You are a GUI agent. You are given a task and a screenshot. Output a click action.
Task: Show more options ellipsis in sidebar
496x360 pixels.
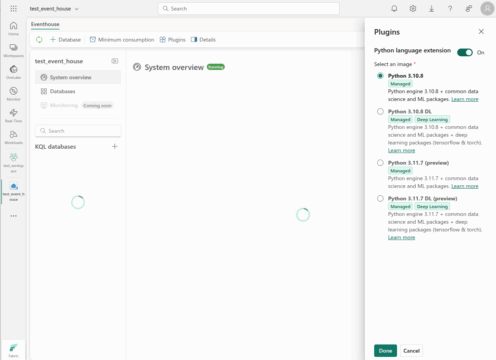tap(13, 216)
